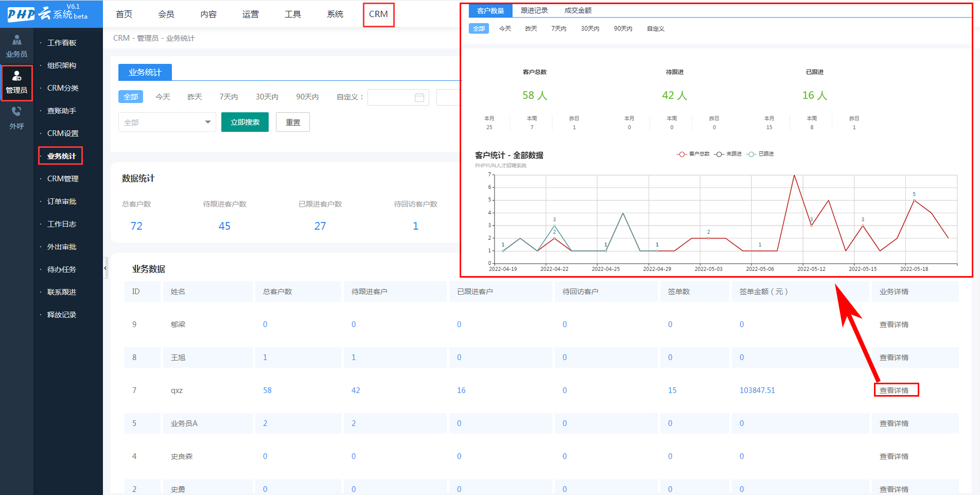Screen dimensions: 980x495
Task: Collapse the sidebar with the arrow handle
Action: pyautogui.click(x=105, y=268)
